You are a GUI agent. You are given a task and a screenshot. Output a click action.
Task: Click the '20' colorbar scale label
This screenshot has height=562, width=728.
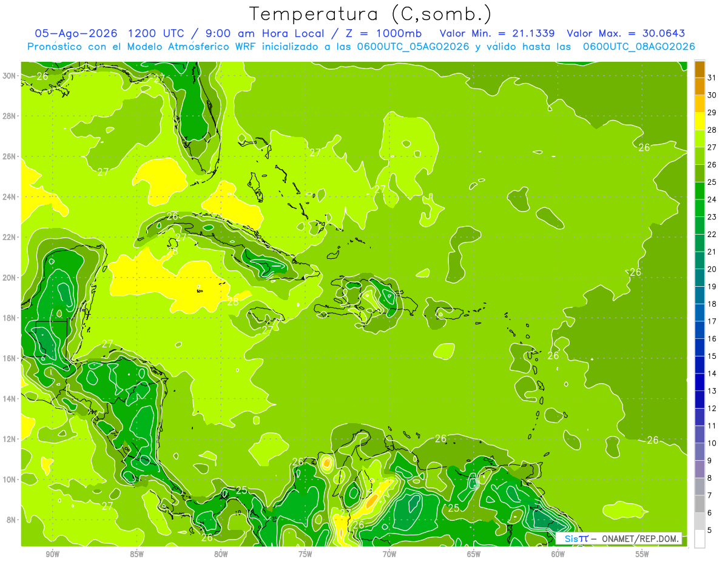coord(712,269)
